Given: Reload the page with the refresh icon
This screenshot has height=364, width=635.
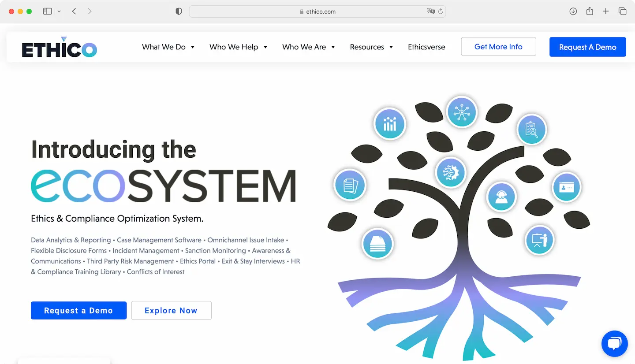Looking at the screenshot, I should (441, 11).
